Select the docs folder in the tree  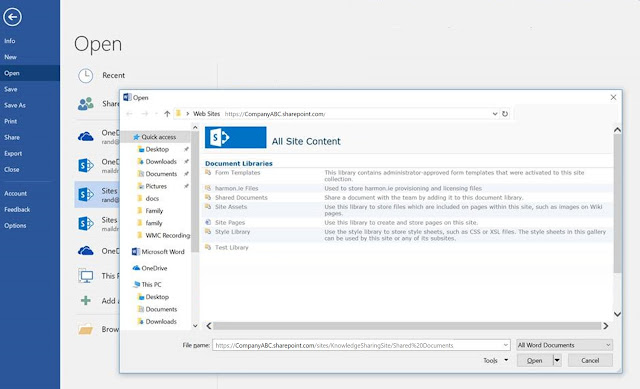pos(152,198)
